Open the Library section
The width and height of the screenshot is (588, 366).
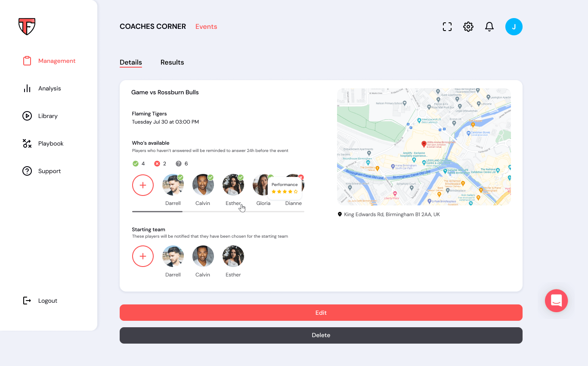48,116
